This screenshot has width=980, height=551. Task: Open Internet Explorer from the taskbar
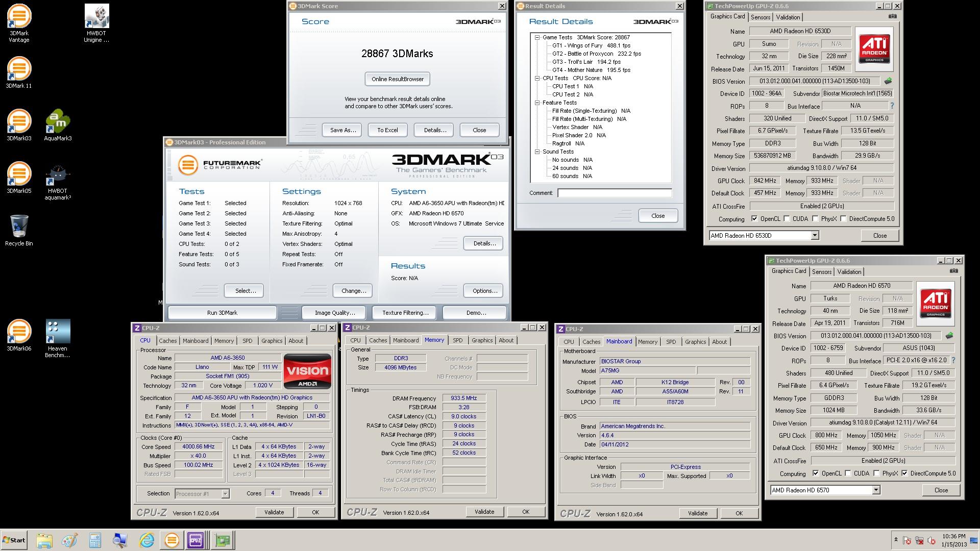coord(146,540)
